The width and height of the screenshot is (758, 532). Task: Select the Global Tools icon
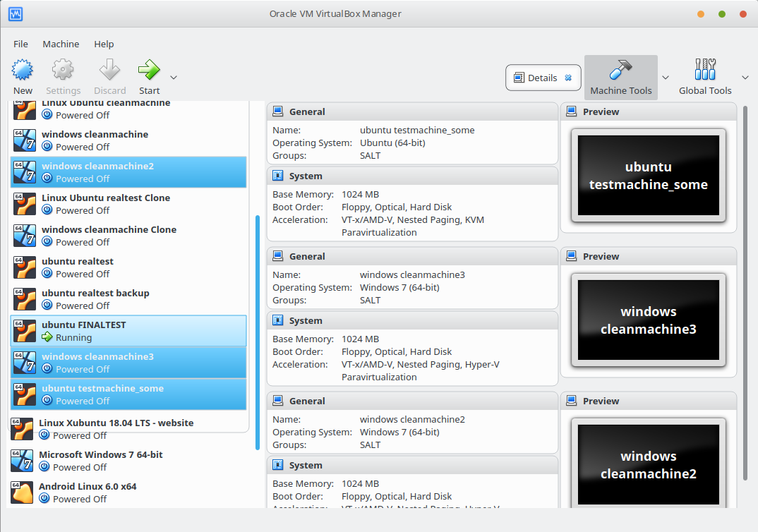point(705,70)
